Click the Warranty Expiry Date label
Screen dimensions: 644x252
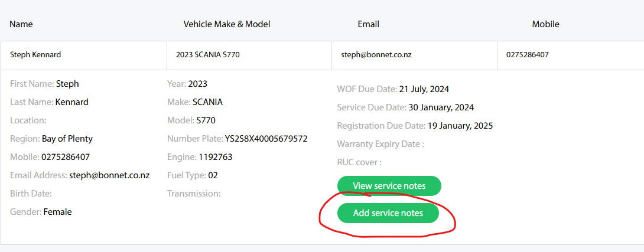pyautogui.click(x=380, y=144)
